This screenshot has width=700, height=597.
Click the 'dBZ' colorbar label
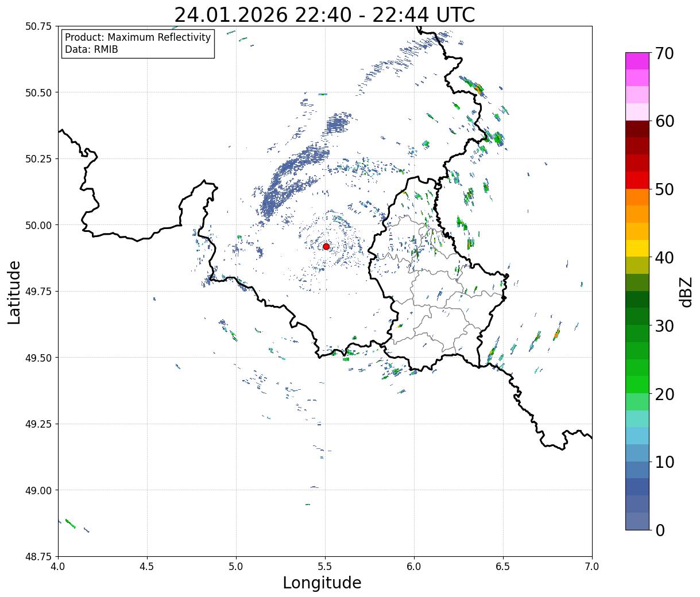pyautogui.click(x=686, y=292)
